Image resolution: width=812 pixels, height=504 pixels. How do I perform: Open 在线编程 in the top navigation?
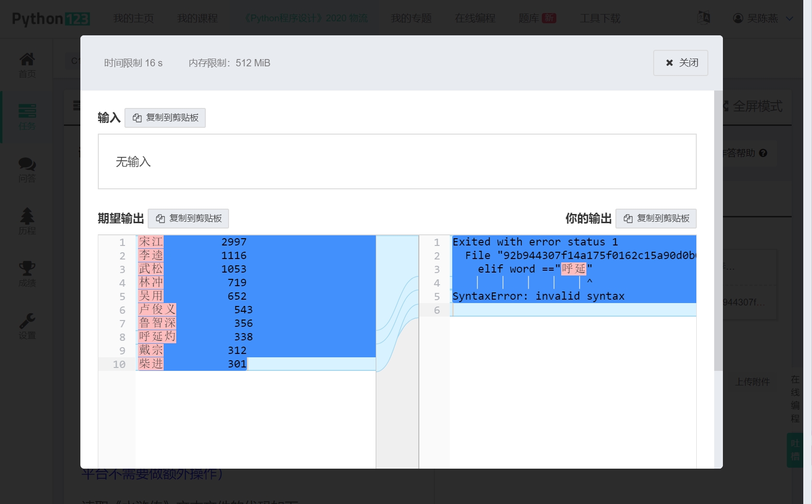point(475,18)
